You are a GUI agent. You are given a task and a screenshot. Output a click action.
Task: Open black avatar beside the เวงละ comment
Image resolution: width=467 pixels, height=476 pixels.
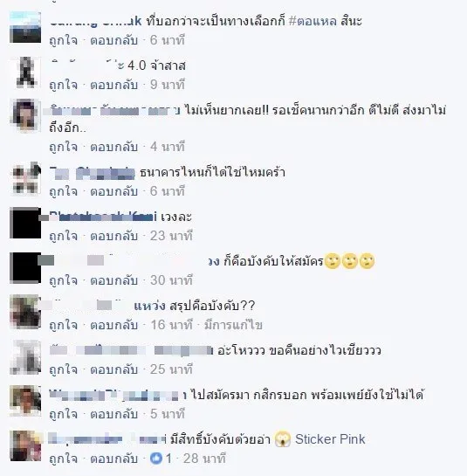[x=25, y=223]
